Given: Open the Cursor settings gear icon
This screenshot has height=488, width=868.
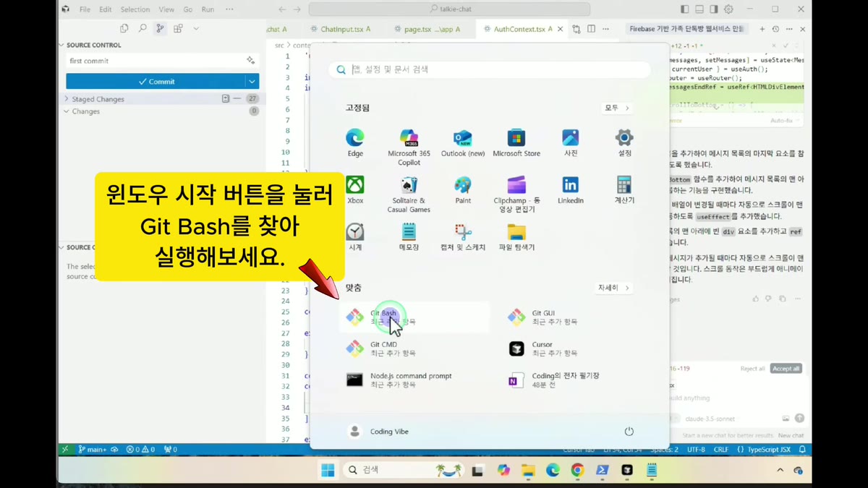Looking at the screenshot, I should [728, 9].
